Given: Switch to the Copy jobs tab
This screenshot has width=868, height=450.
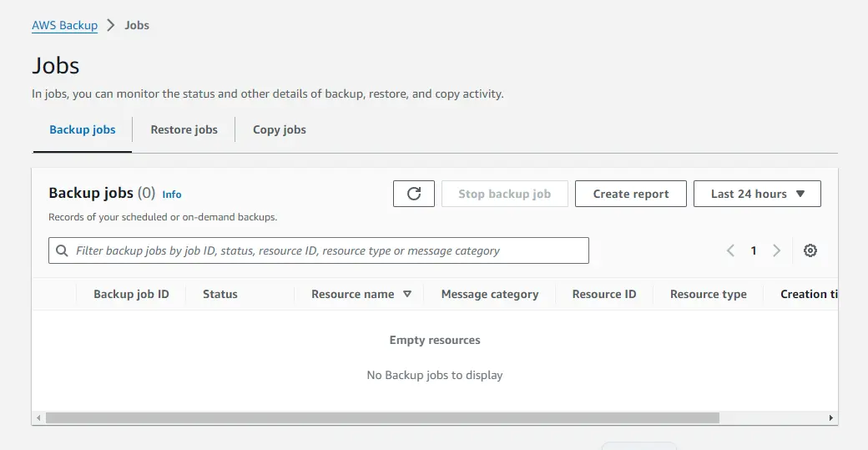Looking at the screenshot, I should (280, 129).
